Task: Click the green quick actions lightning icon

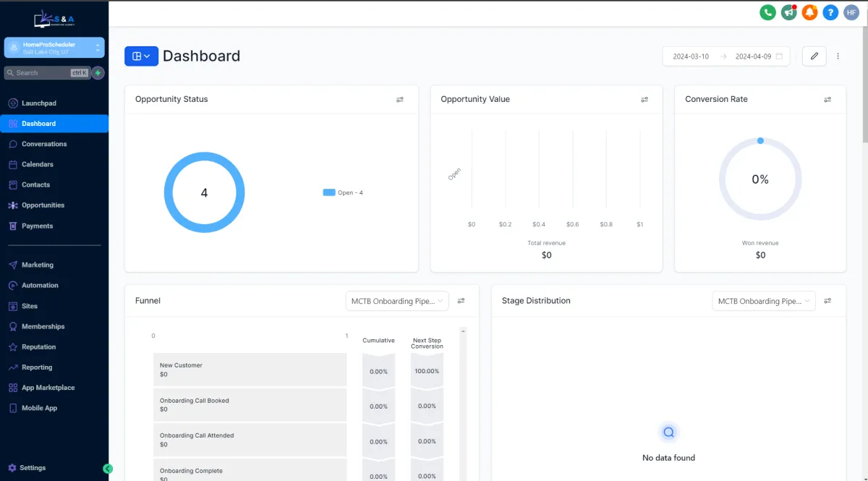Action: coord(98,73)
